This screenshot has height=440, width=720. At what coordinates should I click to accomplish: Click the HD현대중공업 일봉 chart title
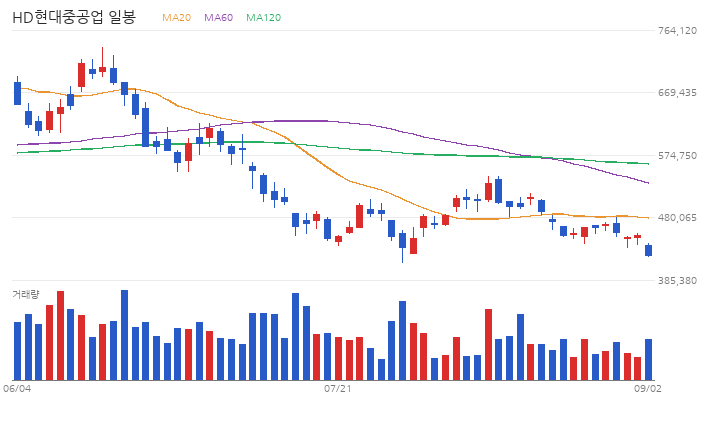[74, 17]
